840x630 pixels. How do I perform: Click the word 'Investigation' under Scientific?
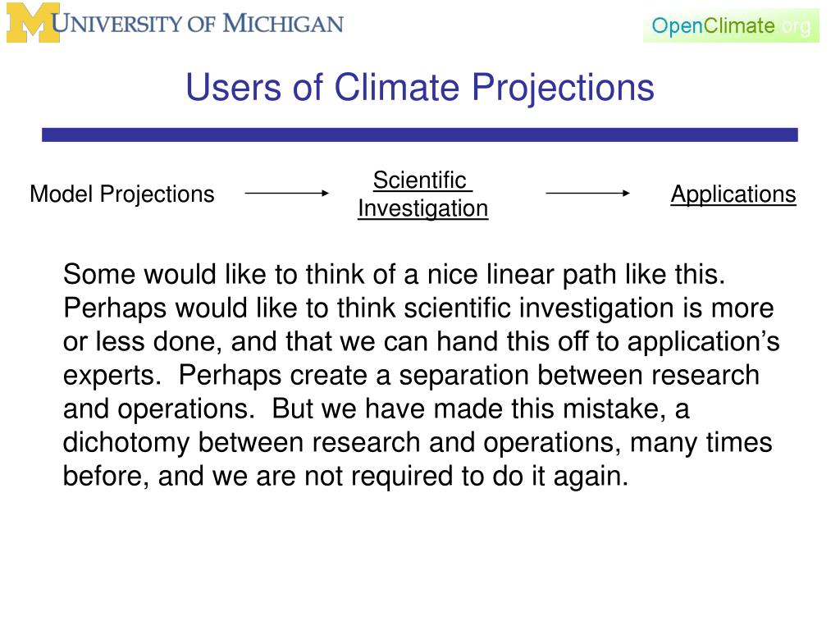(422, 208)
